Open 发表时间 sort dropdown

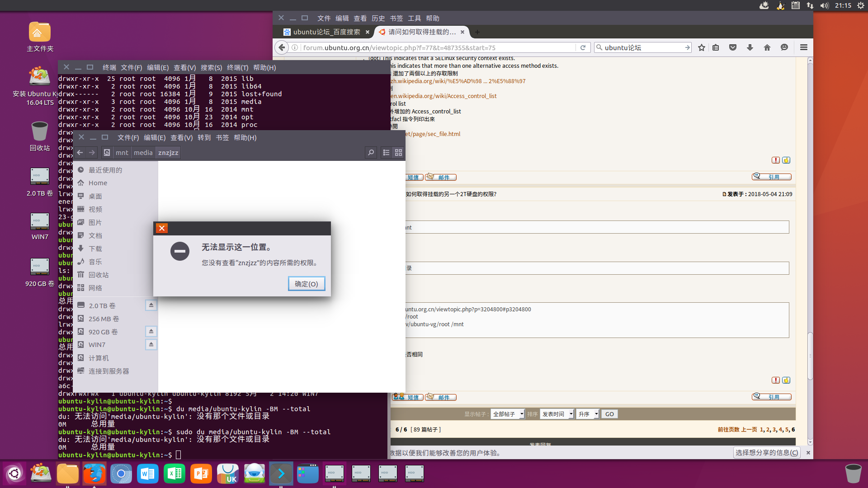[x=557, y=414]
